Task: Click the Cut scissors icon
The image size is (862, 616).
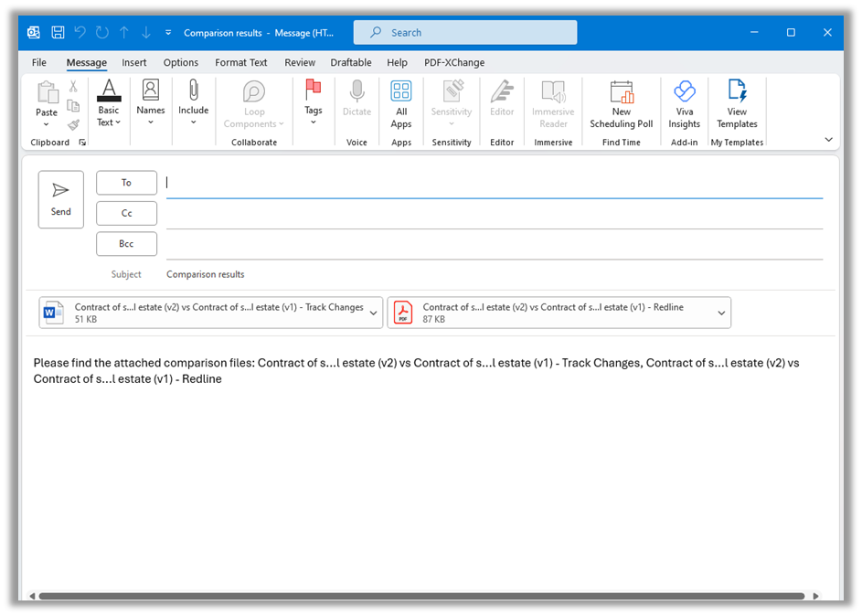Action: [x=73, y=86]
